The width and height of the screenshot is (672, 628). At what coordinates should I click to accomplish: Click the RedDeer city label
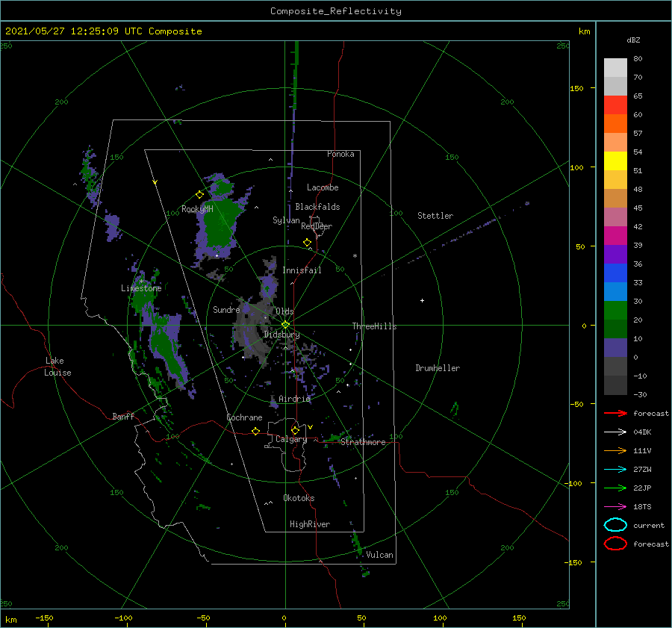tap(317, 226)
